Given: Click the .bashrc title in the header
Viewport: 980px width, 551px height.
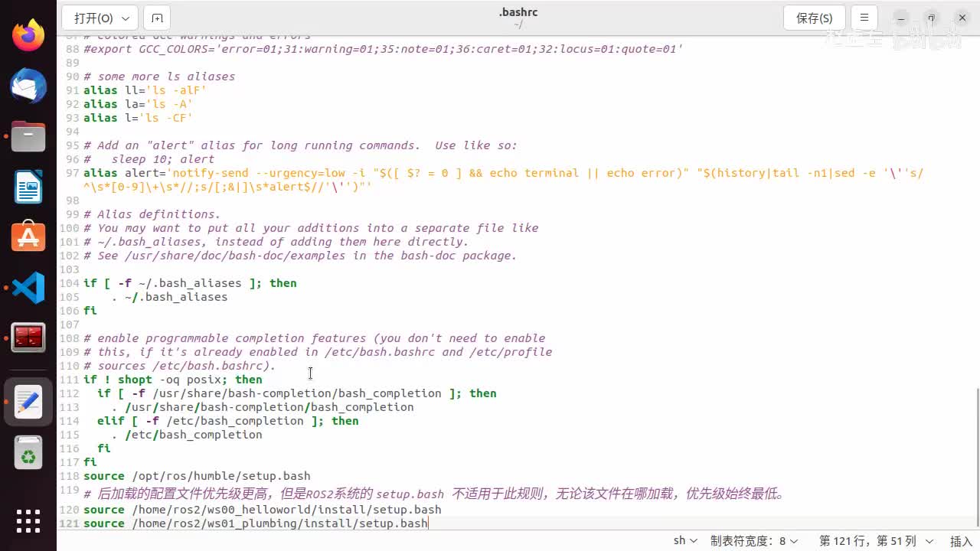Looking at the screenshot, I should tap(518, 12).
